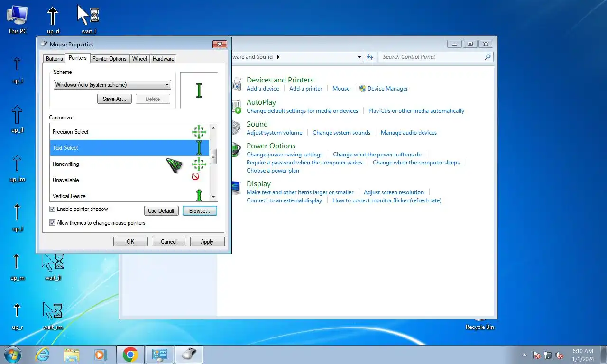Select the up_im cursor file icon
Viewport: 607px width, 364px height.
pos(17,168)
